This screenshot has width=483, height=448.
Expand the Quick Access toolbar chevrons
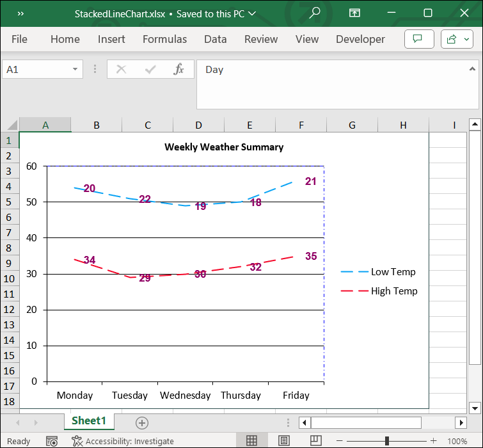(x=20, y=13)
